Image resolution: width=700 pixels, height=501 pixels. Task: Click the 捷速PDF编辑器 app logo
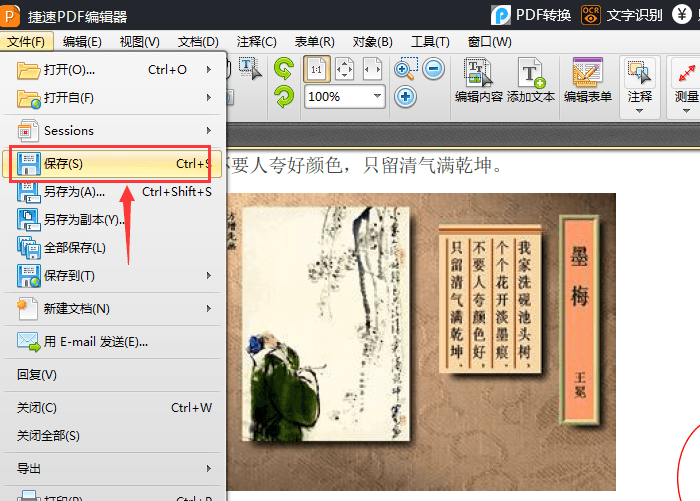click(x=10, y=16)
